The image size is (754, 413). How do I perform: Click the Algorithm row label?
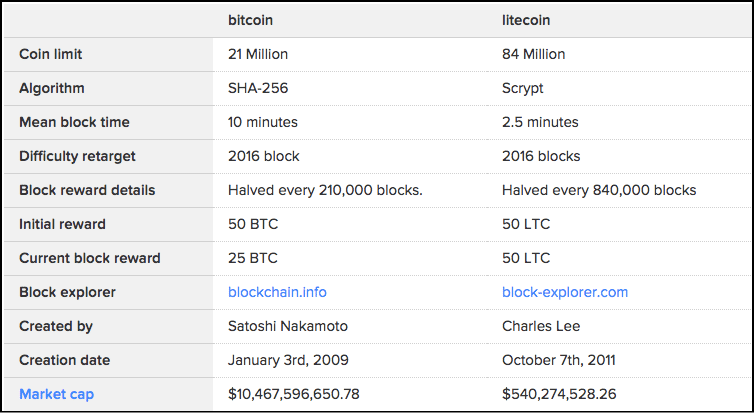[x=51, y=88]
